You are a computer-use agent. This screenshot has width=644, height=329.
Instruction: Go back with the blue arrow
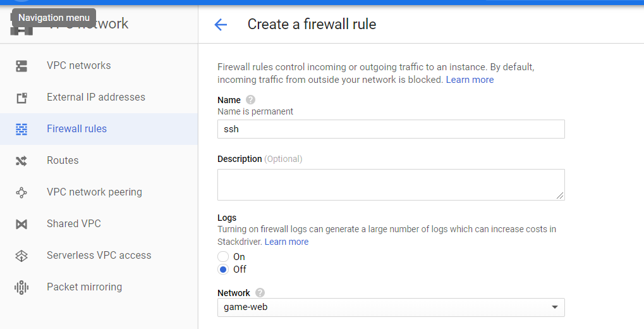pos(221,25)
